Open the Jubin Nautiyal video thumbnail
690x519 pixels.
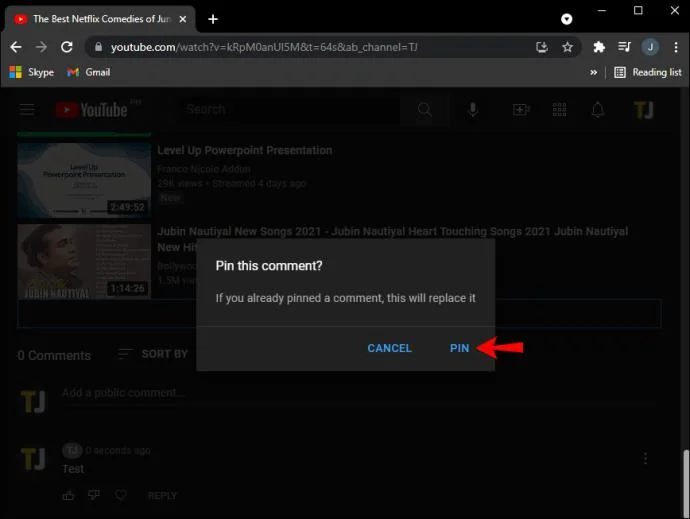(84, 261)
